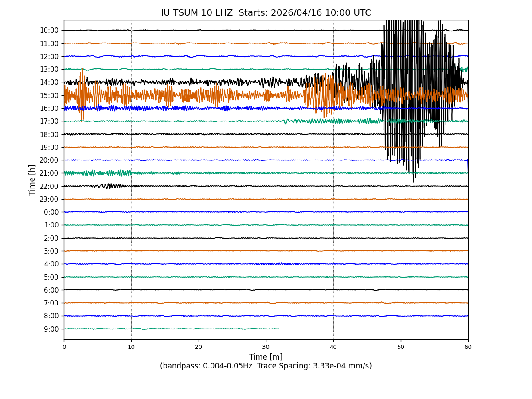Click the end of the partial 9:00 green trace

point(279,329)
